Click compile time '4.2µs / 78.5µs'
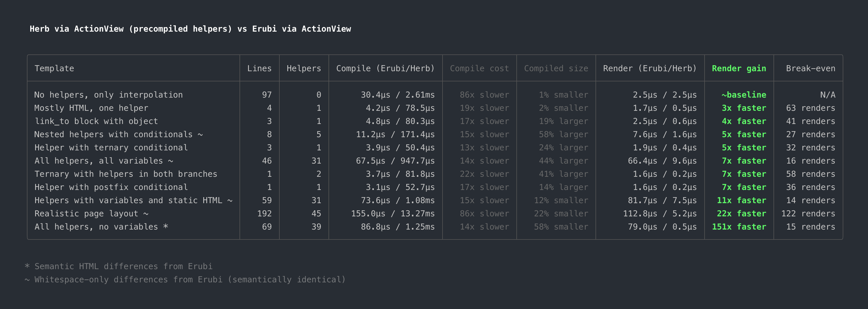 click(x=400, y=108)
